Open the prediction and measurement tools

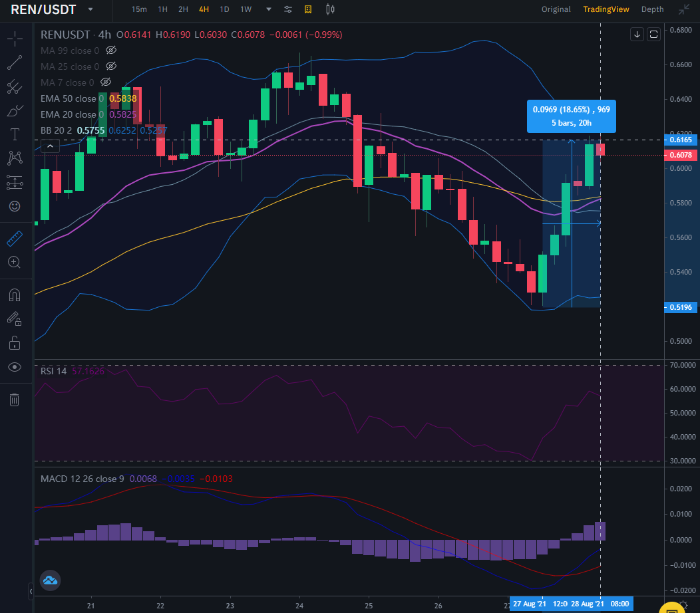(x=15, y=182)
